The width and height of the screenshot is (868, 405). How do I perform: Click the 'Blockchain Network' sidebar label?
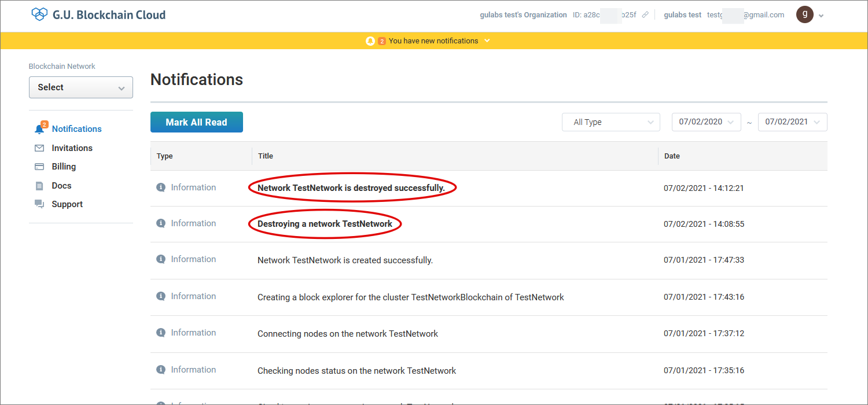pyautogui.click(x=62, y=67)
